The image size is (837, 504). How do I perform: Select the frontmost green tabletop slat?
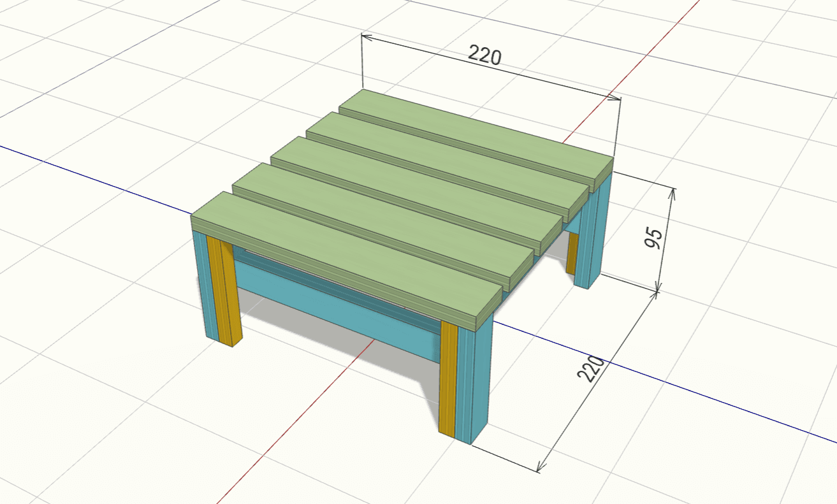[344, 255]
